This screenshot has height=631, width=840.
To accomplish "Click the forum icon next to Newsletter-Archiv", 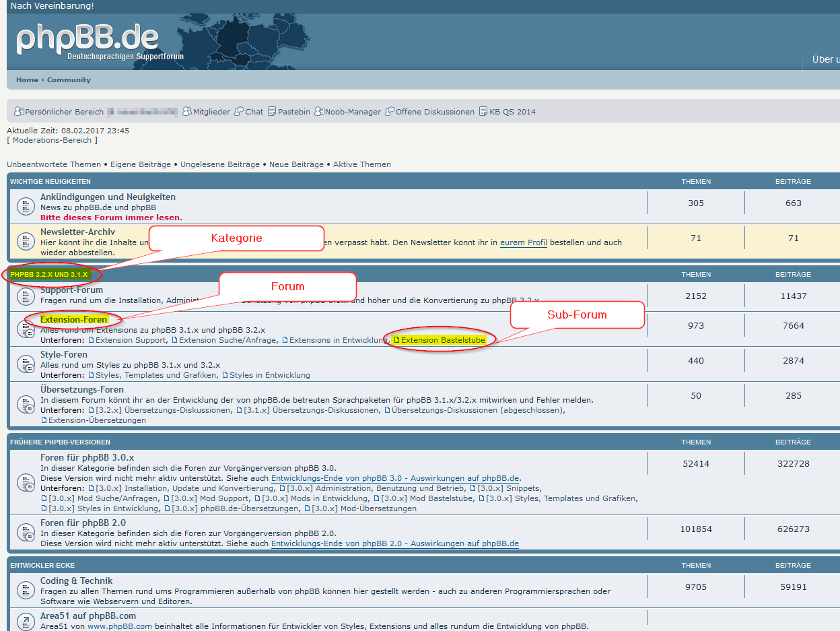I will point(25,240).
